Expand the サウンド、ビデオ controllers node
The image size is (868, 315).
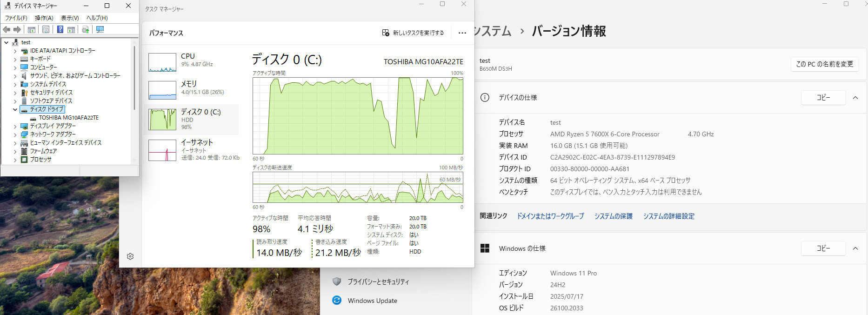15,76
